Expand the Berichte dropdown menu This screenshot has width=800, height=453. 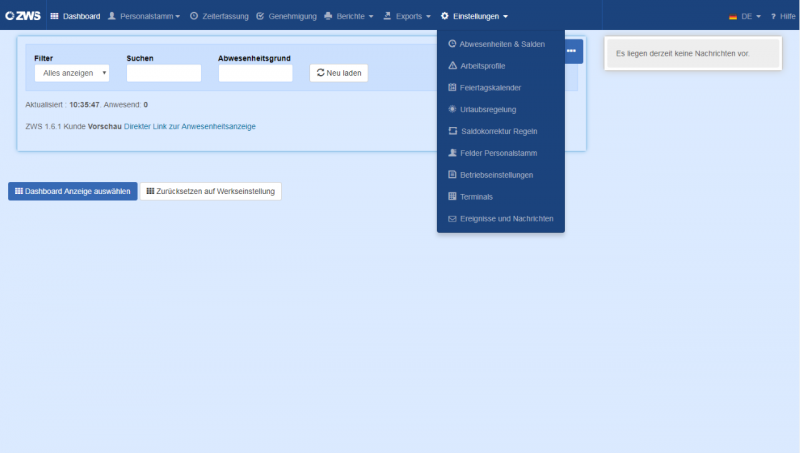(348, 16)
